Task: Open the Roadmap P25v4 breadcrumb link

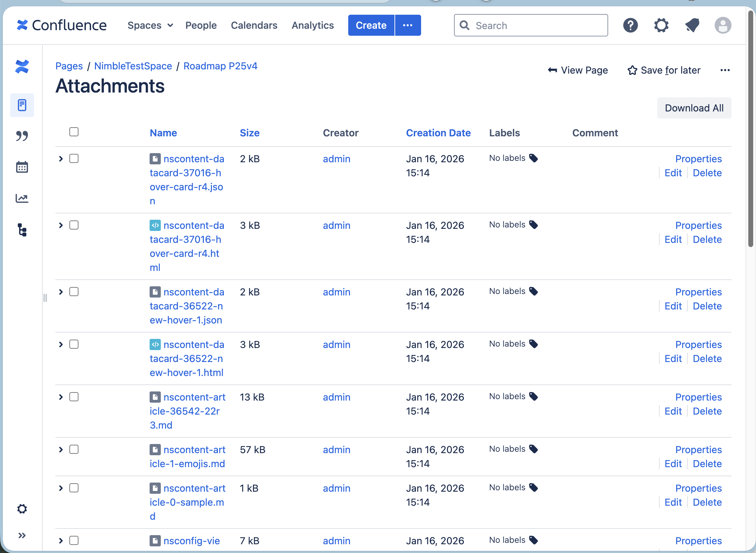Action: [220, 66]
